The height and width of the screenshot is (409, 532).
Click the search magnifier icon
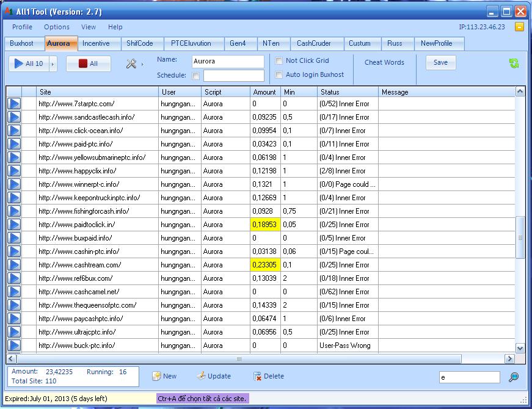tap(514, 377)
